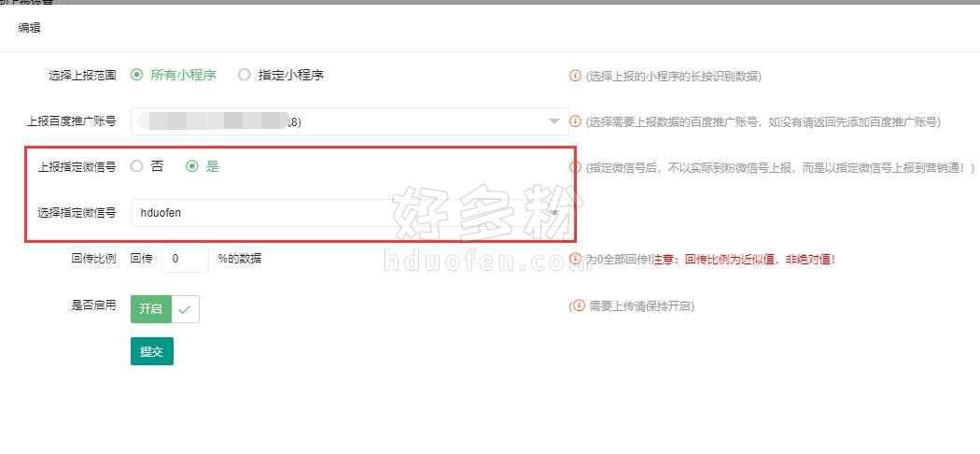Select 指定小程序 radio option

(245, 75)
